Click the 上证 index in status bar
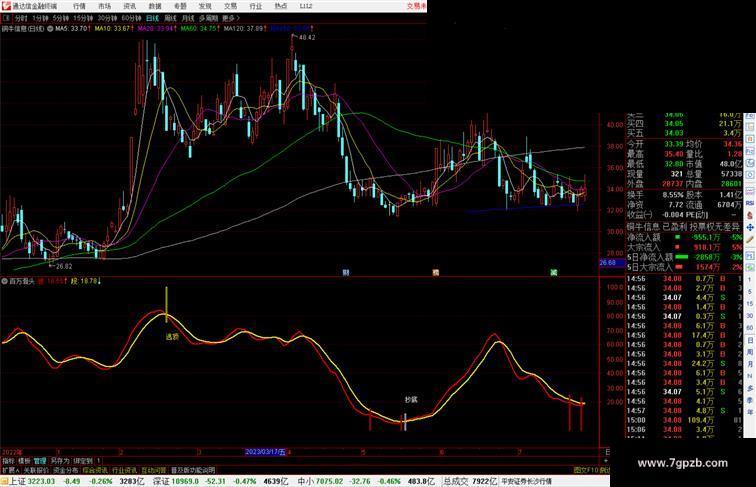The width and height of the screenshot is (756, 487). pyautogui.click(x=18, y=481)
